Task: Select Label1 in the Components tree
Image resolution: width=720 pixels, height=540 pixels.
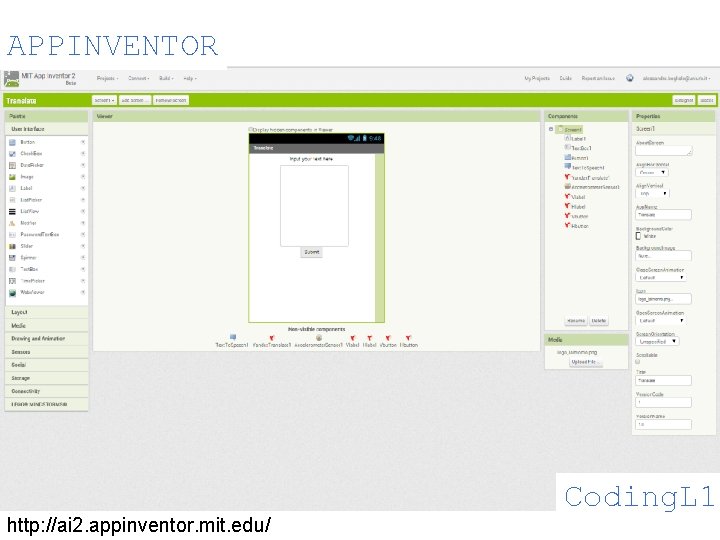Action: tap(575, 138)
